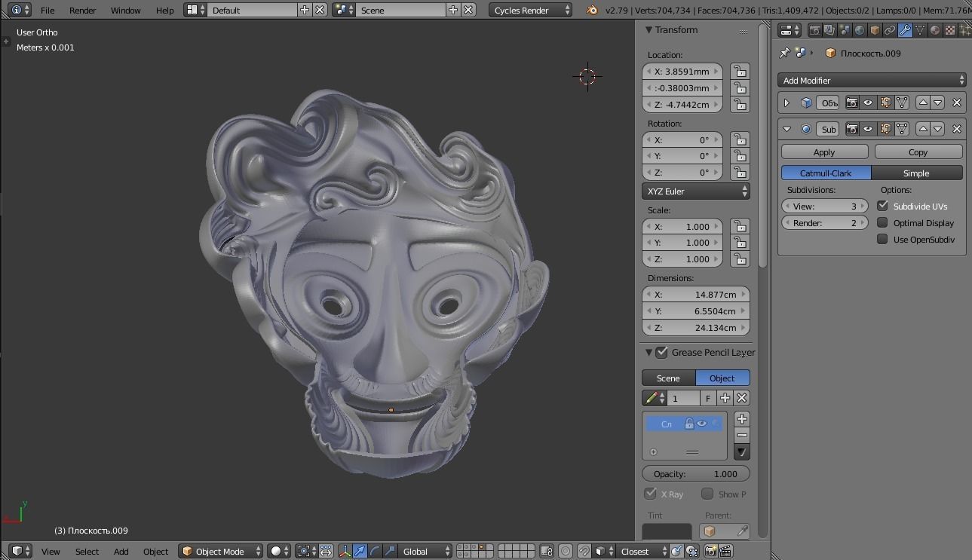Viewport: 972px width, 560px height.
Task: Open the Render Layers properties tab
Action: [829, 30]
